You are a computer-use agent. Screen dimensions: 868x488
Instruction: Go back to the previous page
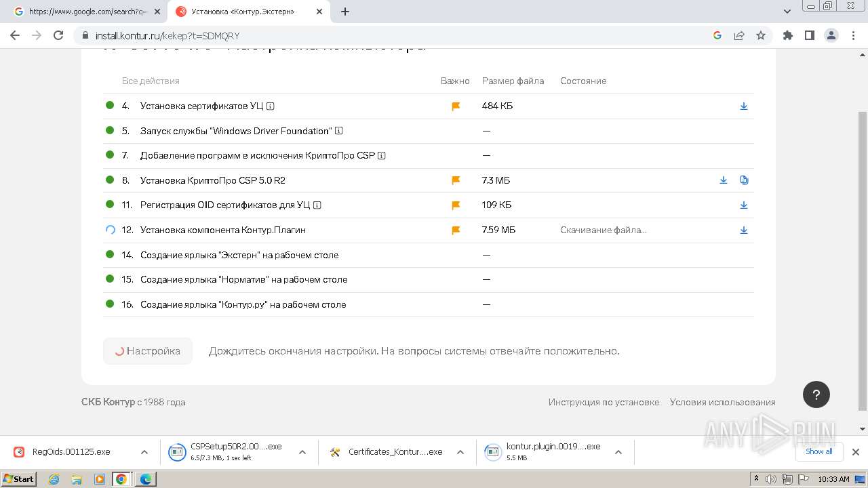point(15,35)
